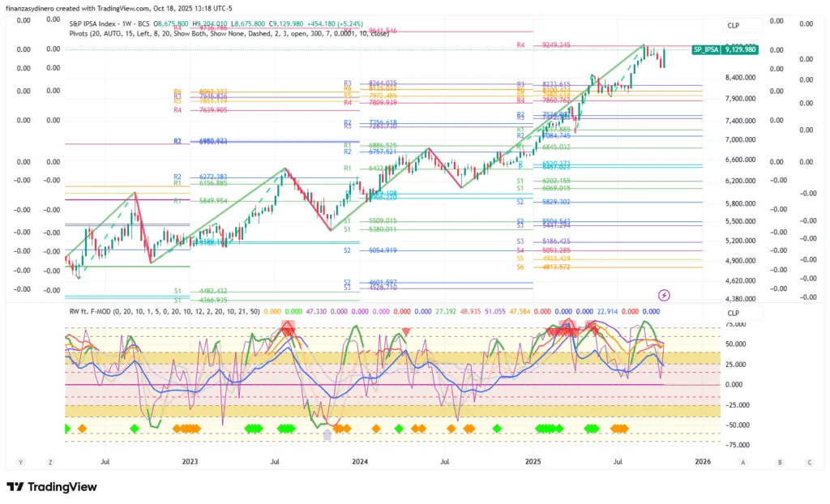Click the gray up-arrow marker in the indicator pane

pos(327,435)
